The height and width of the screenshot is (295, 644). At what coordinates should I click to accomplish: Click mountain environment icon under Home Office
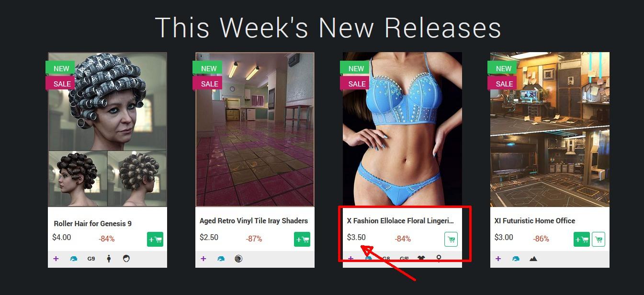[x=533, y=259]
